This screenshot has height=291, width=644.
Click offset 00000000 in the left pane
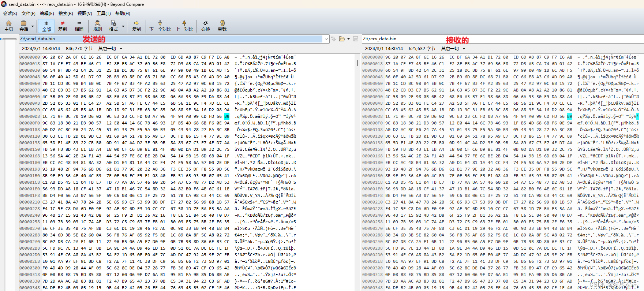[x=30, y=57]
